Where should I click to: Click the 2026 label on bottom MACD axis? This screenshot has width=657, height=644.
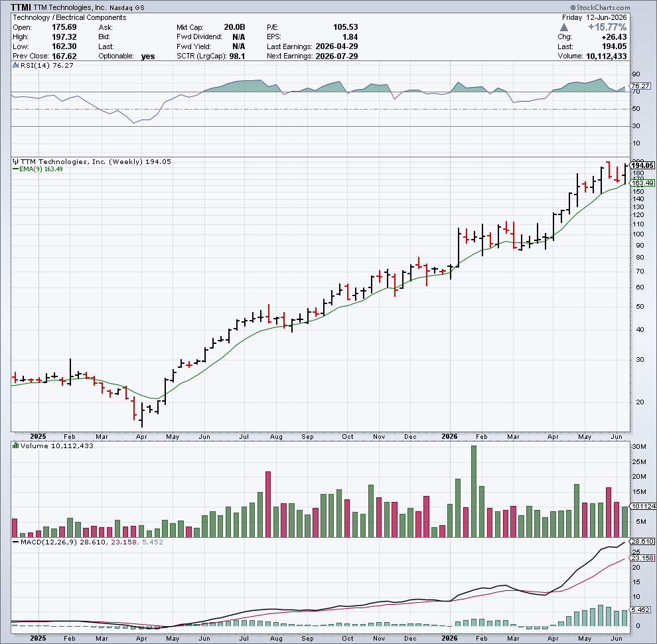click(x=449, y=638)
